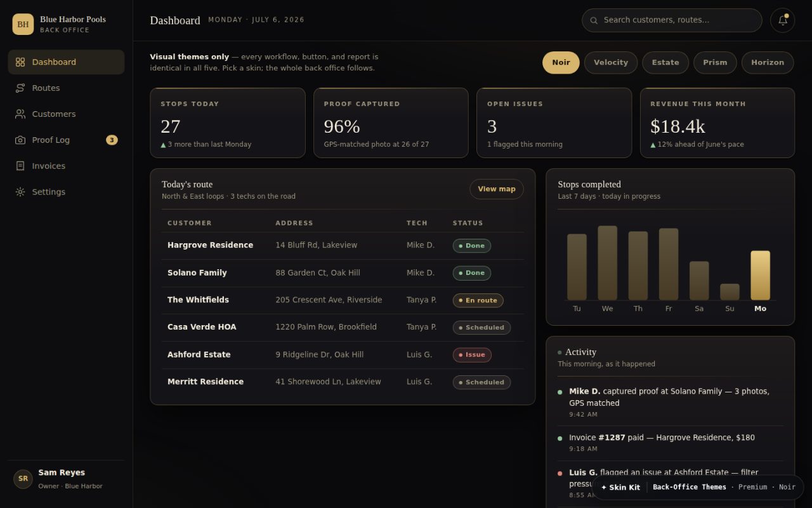Click the En route status pill
Image resolution: width=812 pixels, height=508 pixels.
[478, 300]
